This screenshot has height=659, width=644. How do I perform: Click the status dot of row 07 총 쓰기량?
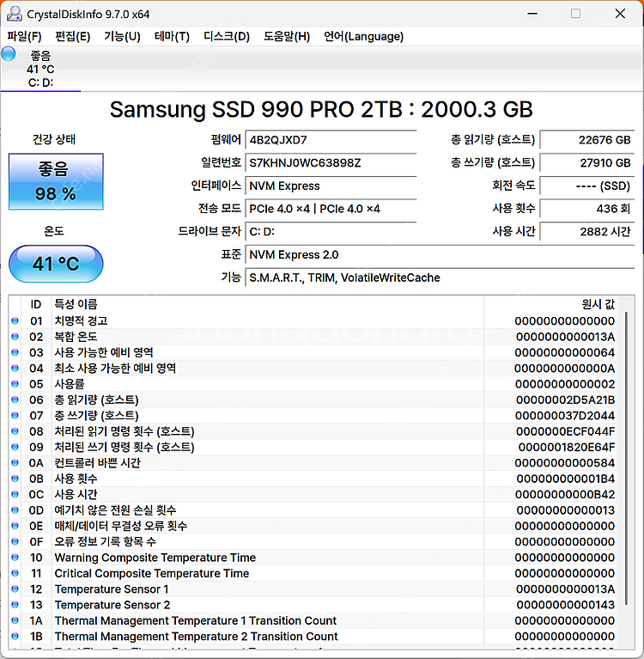pyautogui.click(x=15, y=416)
